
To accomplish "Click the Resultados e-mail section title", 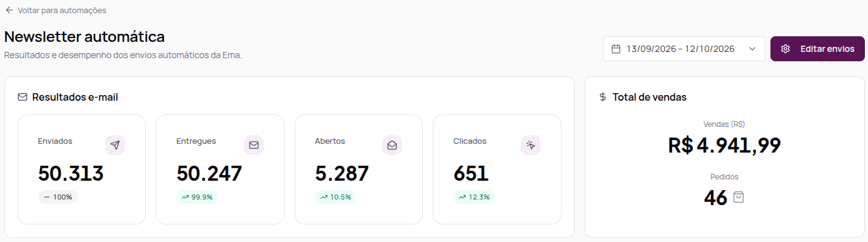I will 75,97.
